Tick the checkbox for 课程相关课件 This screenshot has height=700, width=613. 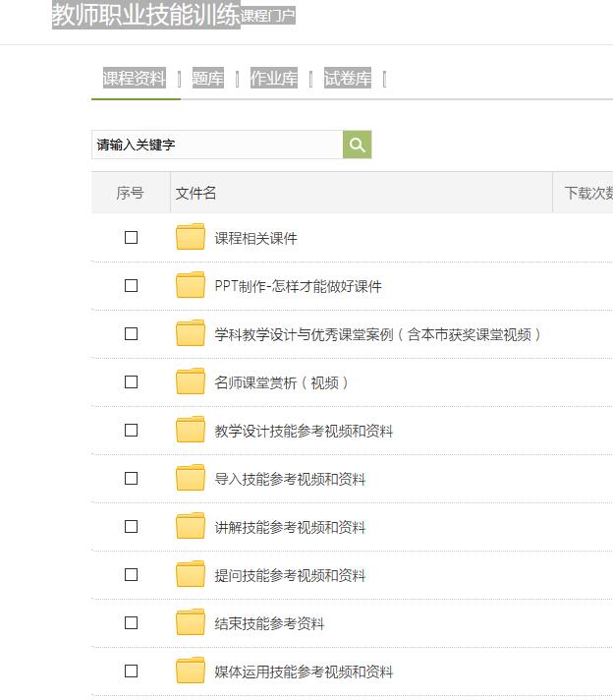131,238
